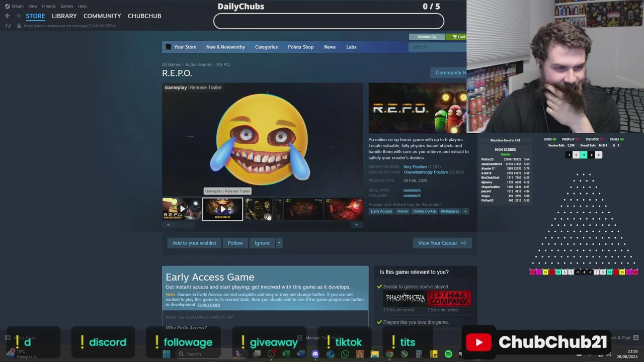Open Outlook from the taskbar
This screenshot has width=644, height=362.
pyautogui.click(x=330, y=354)
